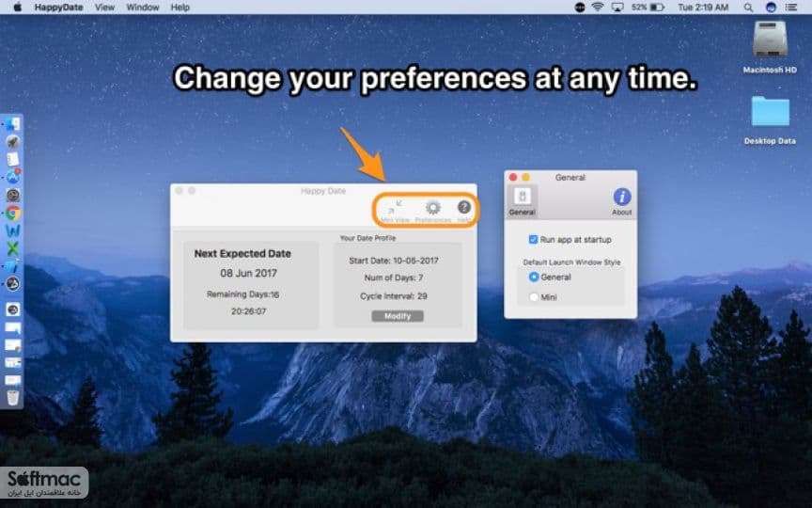Open Finder from the dock
812x508 pixels.
tap(13, 124)
